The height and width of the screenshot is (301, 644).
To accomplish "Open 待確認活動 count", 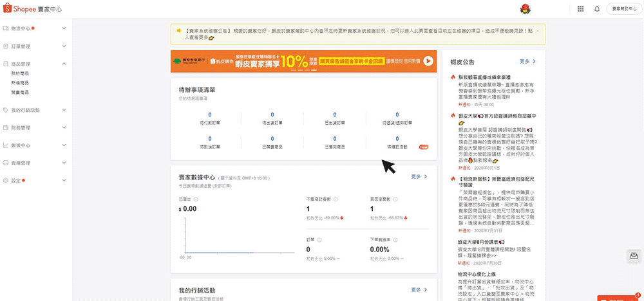I will [x=397, y=139].
